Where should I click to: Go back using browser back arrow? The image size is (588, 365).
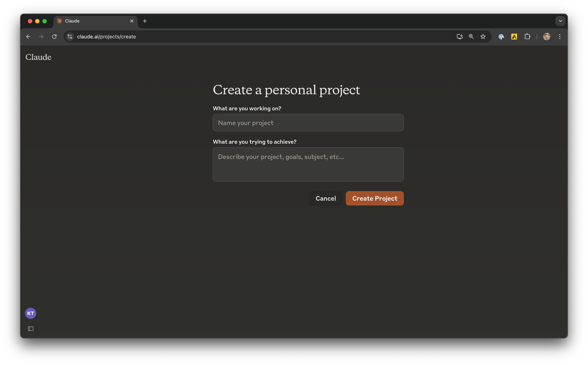[x=28, y=36]
